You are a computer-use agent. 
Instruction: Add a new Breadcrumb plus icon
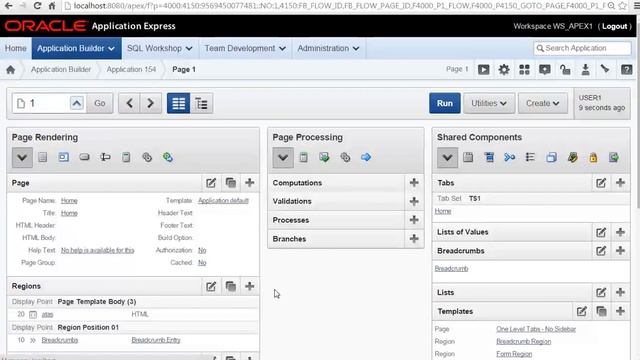pos(620,251)
